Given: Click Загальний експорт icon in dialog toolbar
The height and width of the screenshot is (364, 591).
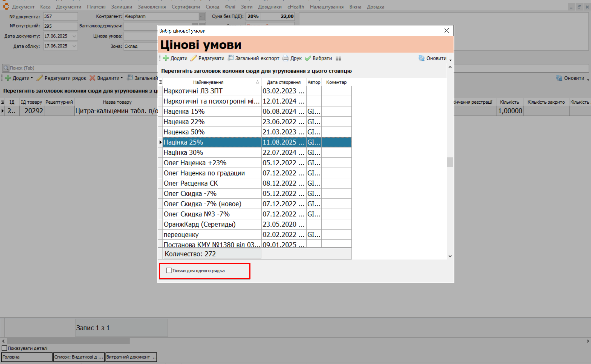Looking at the screenshot, I should [231, 58].
